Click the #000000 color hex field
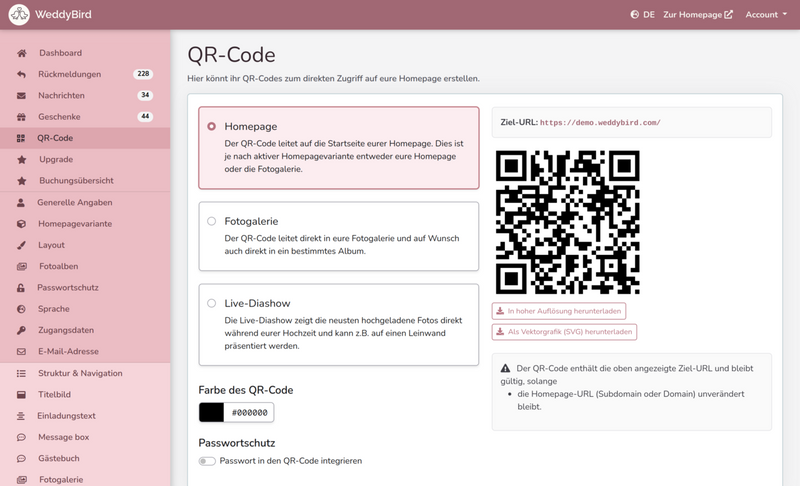Screen dimensions: 800x486 click(249, 413)
